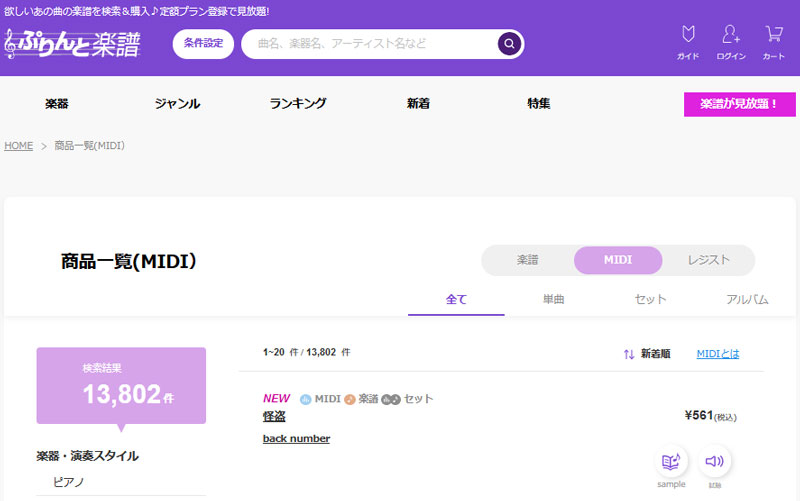Open the カート cart icon

pos(773,43)
